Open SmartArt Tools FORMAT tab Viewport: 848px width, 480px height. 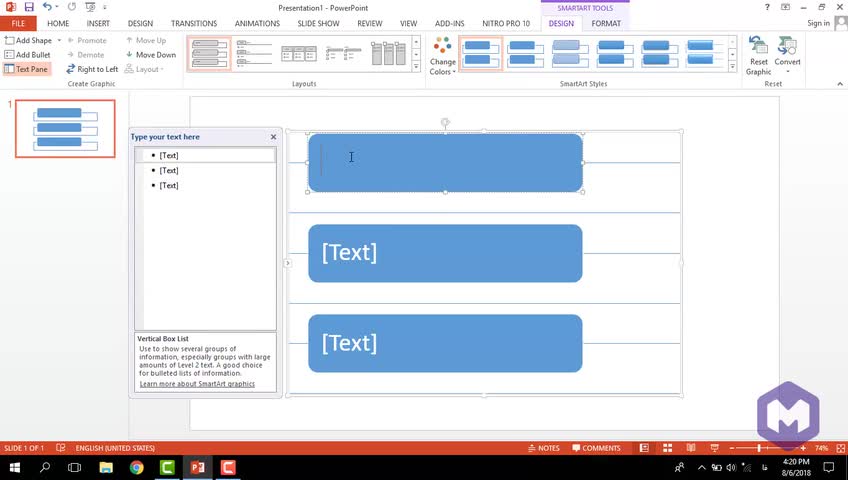pyautogui.click(x=606, y=23)
